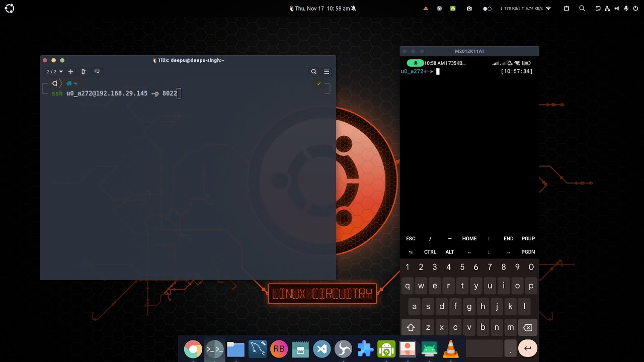
Task: Open the image viewer app in the dock
Action: 408,348
